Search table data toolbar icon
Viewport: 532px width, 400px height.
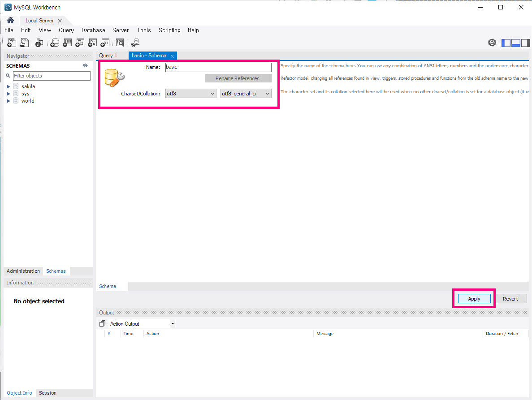[120, 43]
